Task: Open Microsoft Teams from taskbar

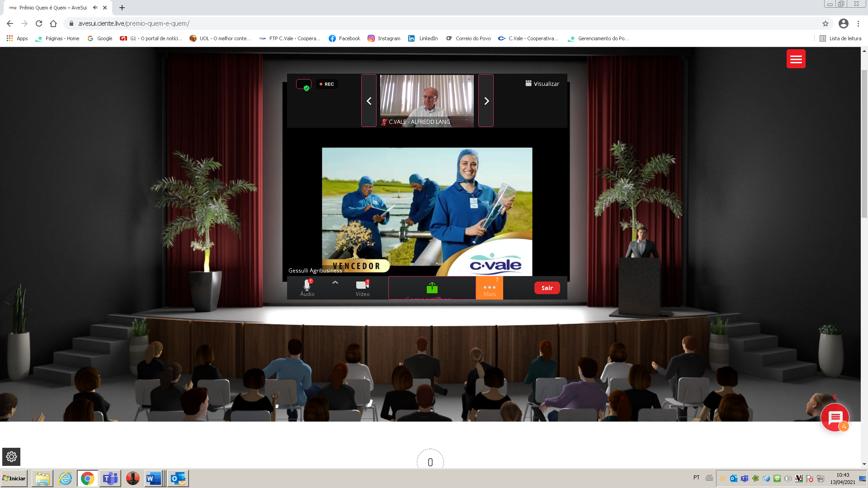Action: click(110, 479)
